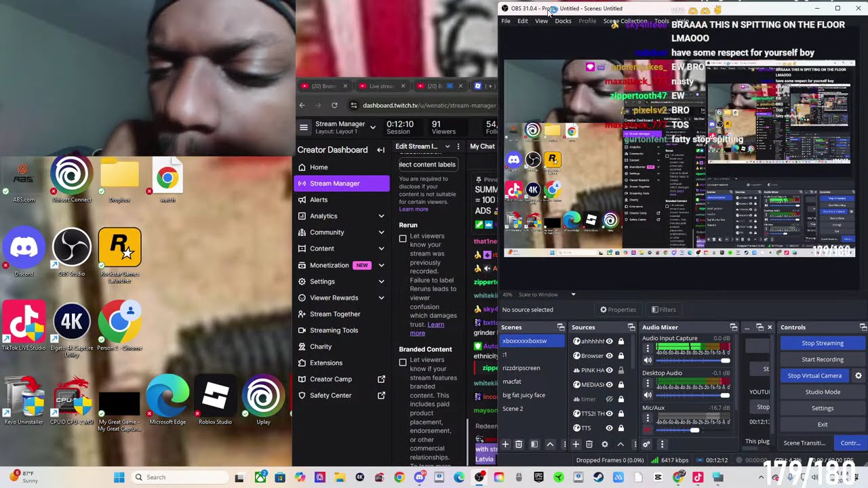Enter Studio Mode in OBS Controls
The height and width of the screenshot is (488, 868).
[x=823, y=392]
